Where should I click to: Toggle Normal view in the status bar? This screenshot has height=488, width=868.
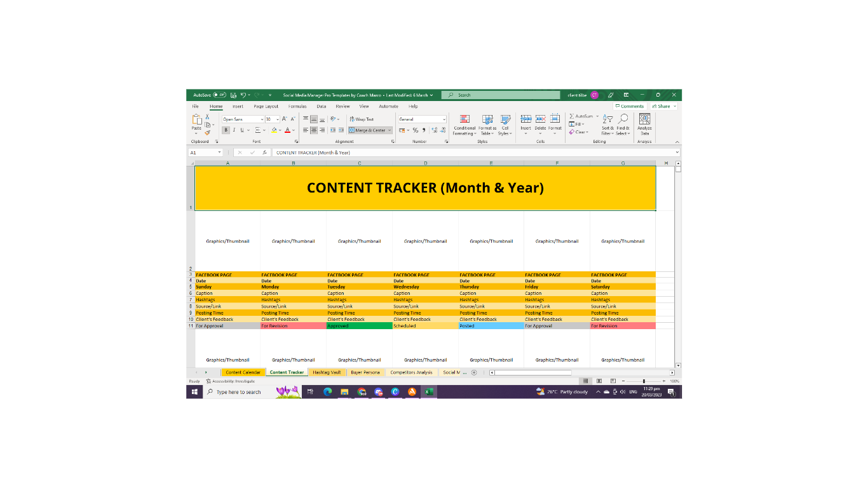coord(586,381)
